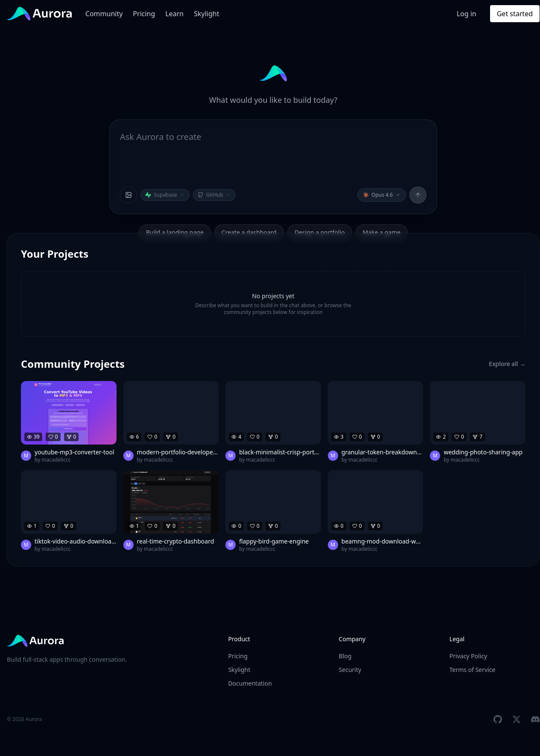540x756 pixels.
Task: Open footer Privacy Policy link
Action: 468,656
